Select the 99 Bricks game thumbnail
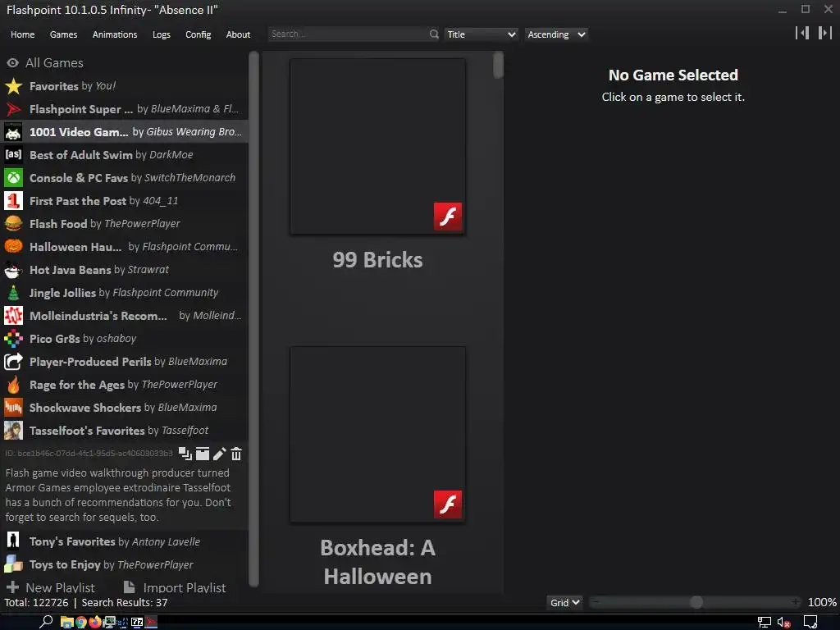This screenshot has height=630, width=840. [x=377, y=146]
